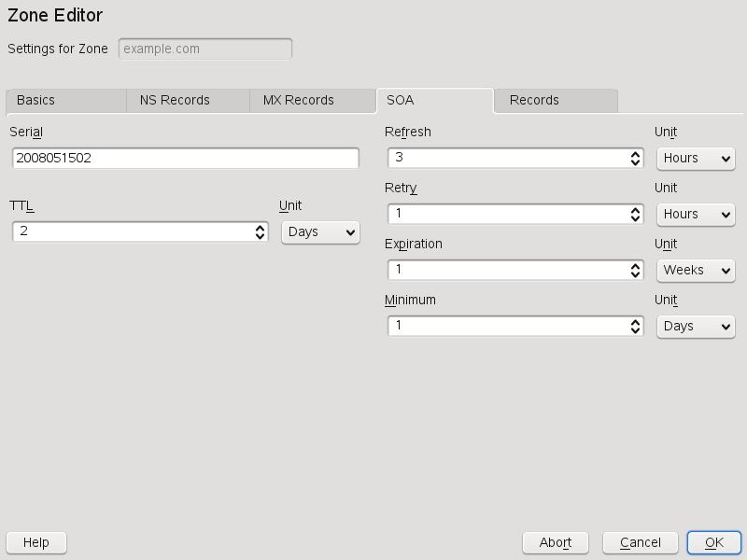The image size is (747, 560).
Task: Switch to the Basics tab
Action: 65,101
